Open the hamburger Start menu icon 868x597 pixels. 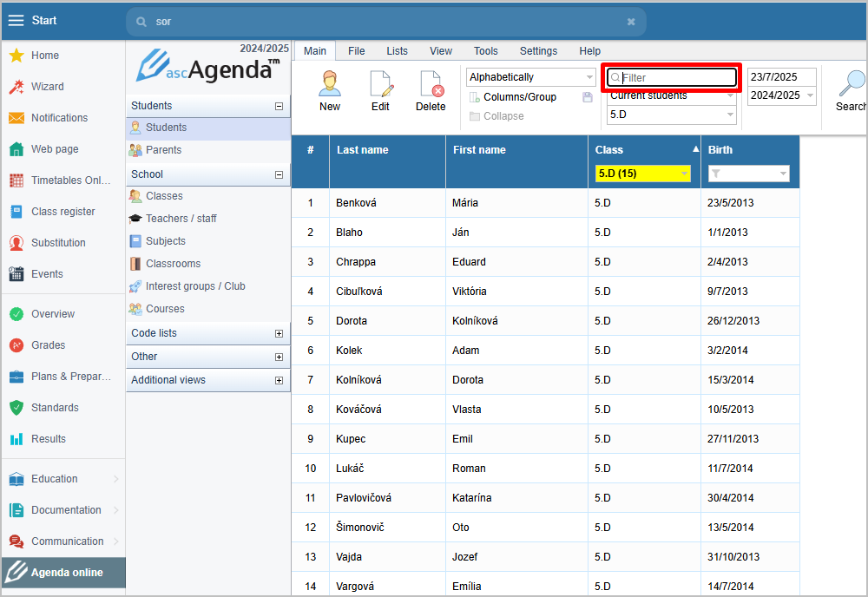coord(16,21)
